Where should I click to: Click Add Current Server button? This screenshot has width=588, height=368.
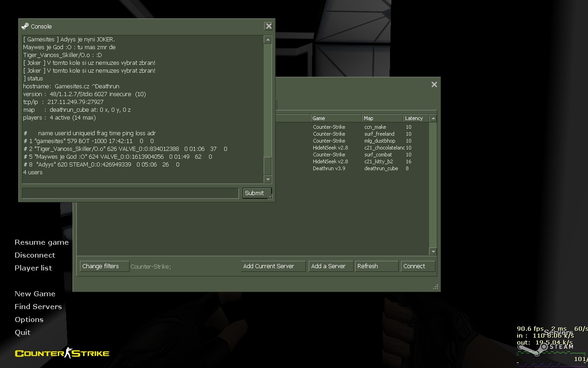(x=273, y=266)
